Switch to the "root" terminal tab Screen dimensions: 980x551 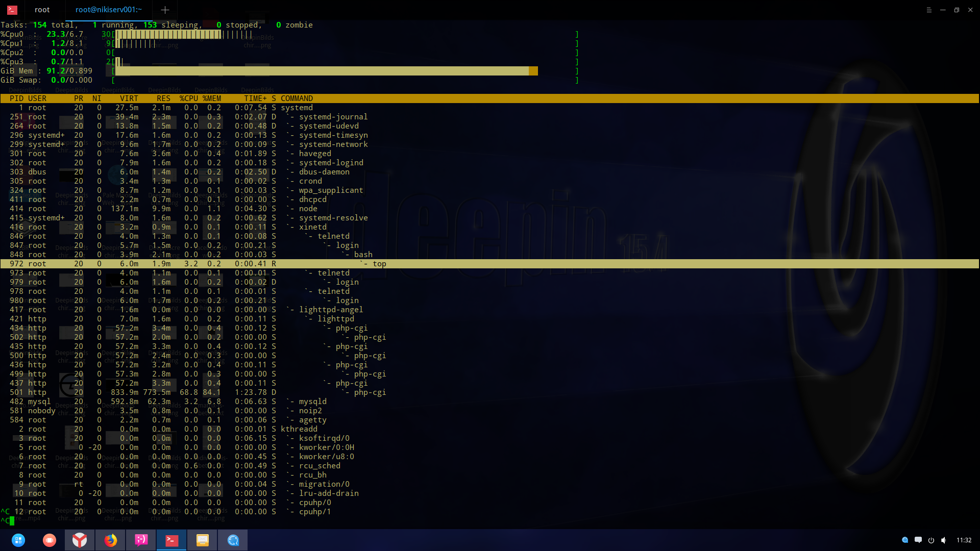pyautogui.click(x=42, y=10)
